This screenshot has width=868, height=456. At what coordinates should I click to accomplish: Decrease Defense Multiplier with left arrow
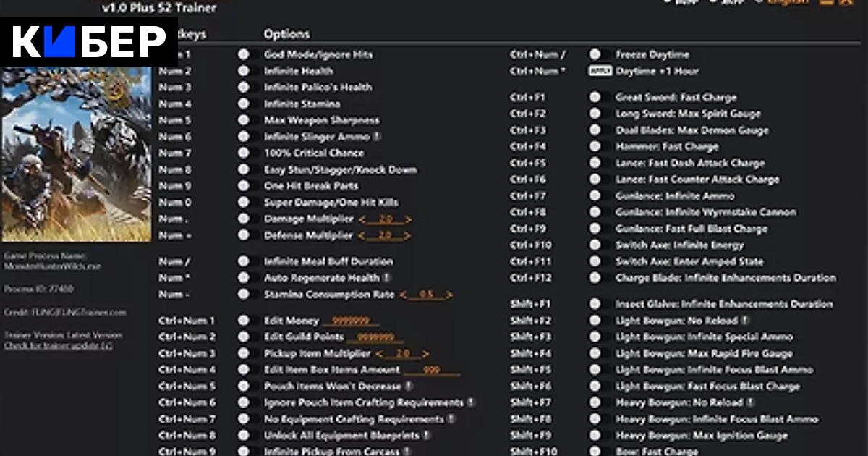(362, 236)
